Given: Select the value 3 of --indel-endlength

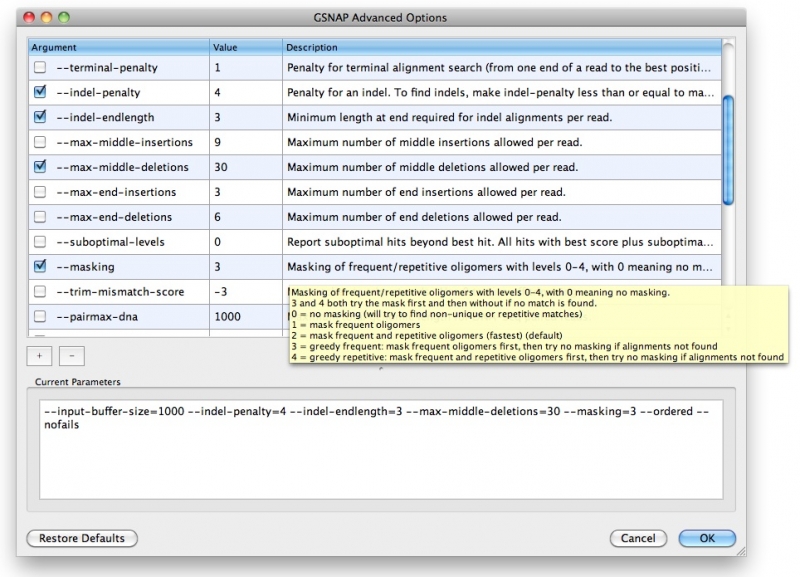Looking at the screenshot, I should pyautogui.click(x=217, y=117).
